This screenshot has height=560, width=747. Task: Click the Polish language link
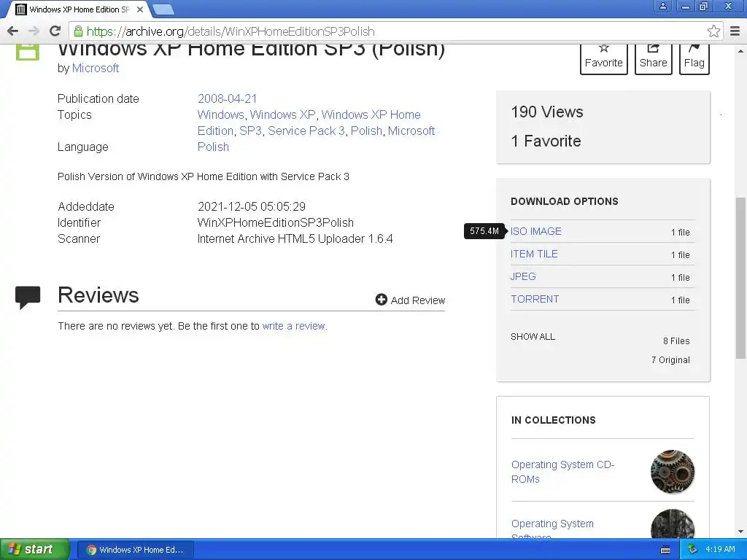(x=213, y=147)
